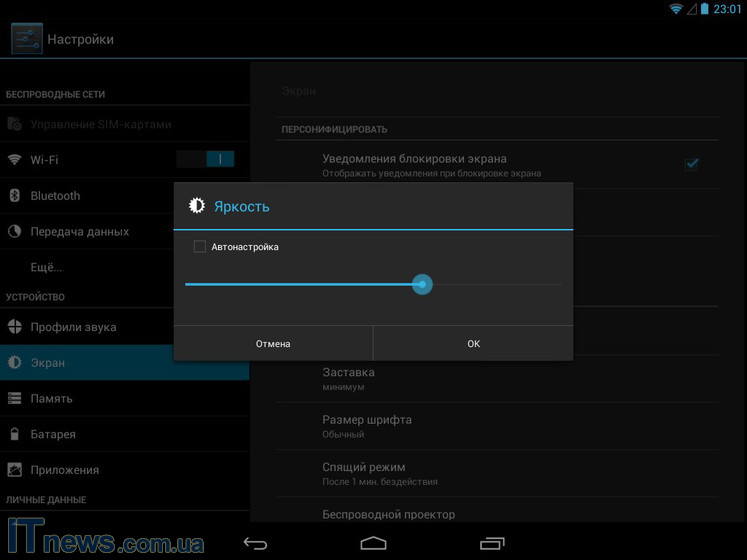Image resolution: width=747 pixels, height=560 pixels.
Task: Tap the sound profiles icon
Action: (x=15, y=327)
